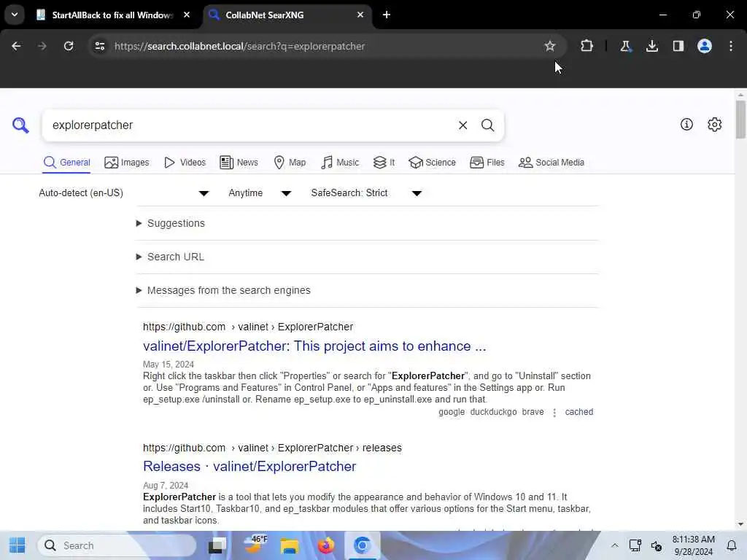The height and width of the screenshot is (560, 747).
Task: Switch to Files category
Action: [487, 163]
